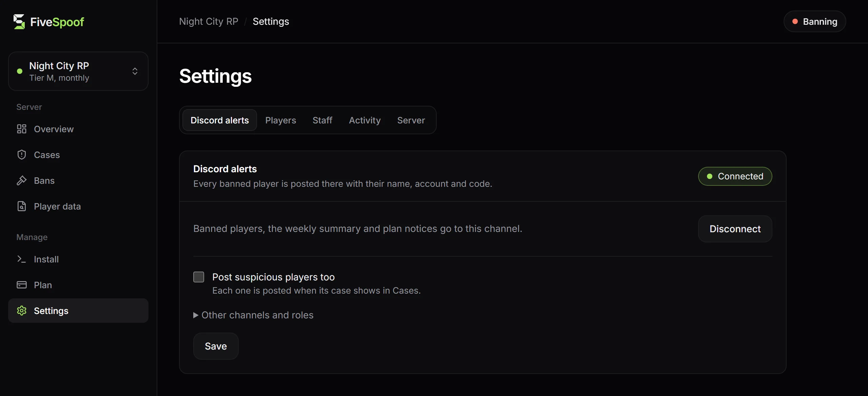Click the FiveSpoof brand name
868x396 pixels.
point(57,22)
